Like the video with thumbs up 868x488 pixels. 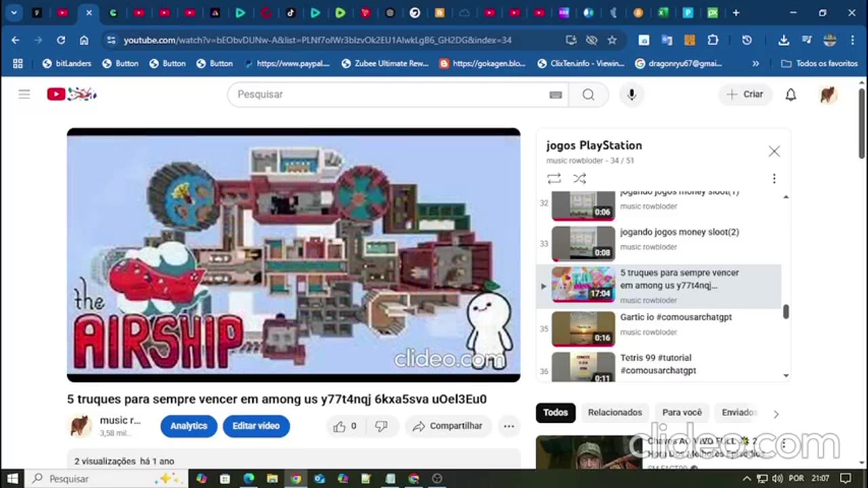[344, 426]
